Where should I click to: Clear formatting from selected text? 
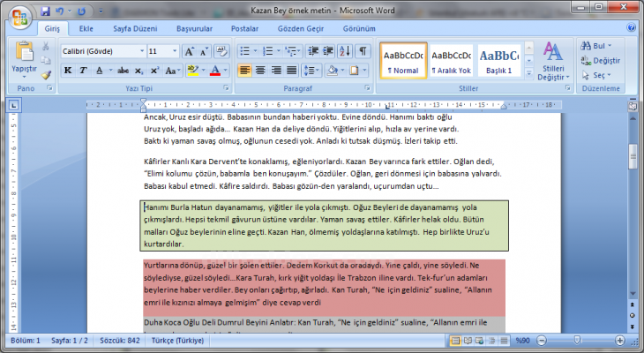pos(221,51)
